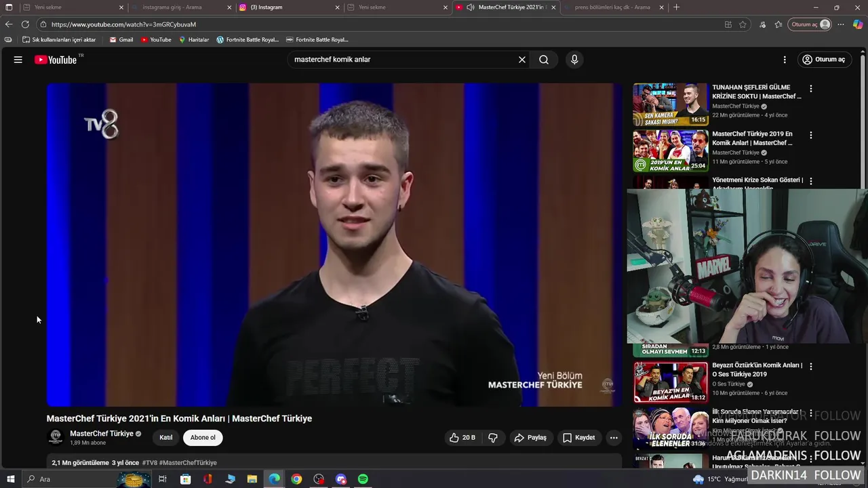Open İlk Soruda Elenenler video thumbnail
Image resolution: width=868 pixels, height=488 pixels.
coord(671,428)
